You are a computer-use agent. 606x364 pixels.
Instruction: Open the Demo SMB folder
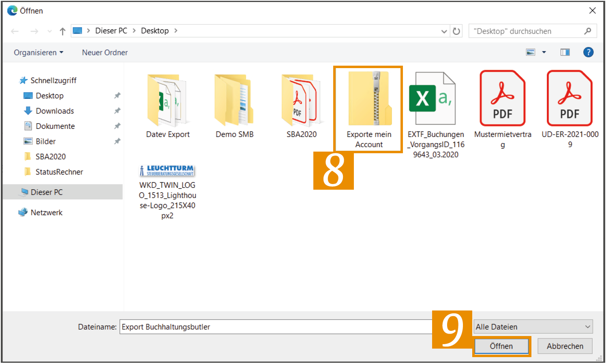pyautogui.click(x=234, y=105)
